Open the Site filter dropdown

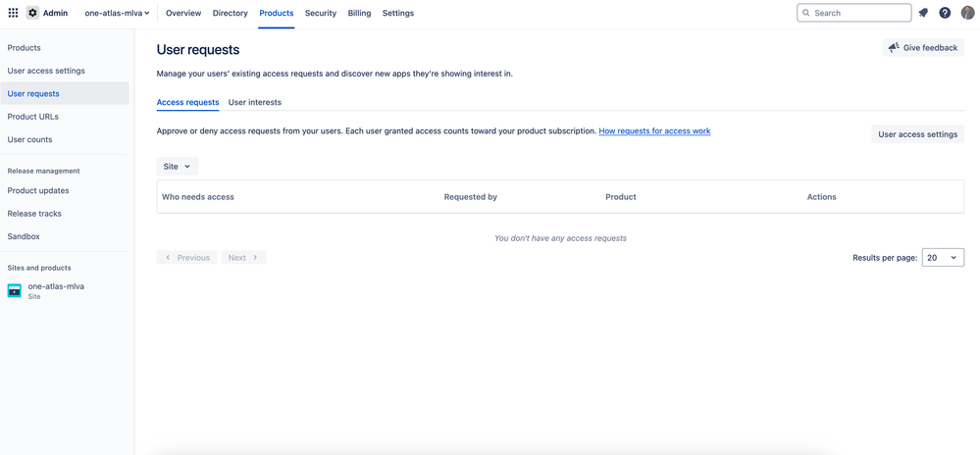point(178,167)
